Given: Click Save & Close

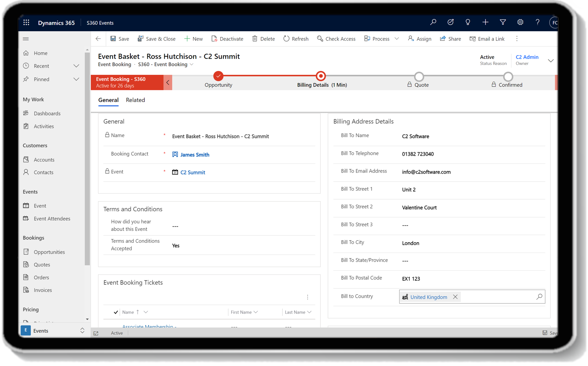Looking at the screenshot, I should click(x=156, y=39).
